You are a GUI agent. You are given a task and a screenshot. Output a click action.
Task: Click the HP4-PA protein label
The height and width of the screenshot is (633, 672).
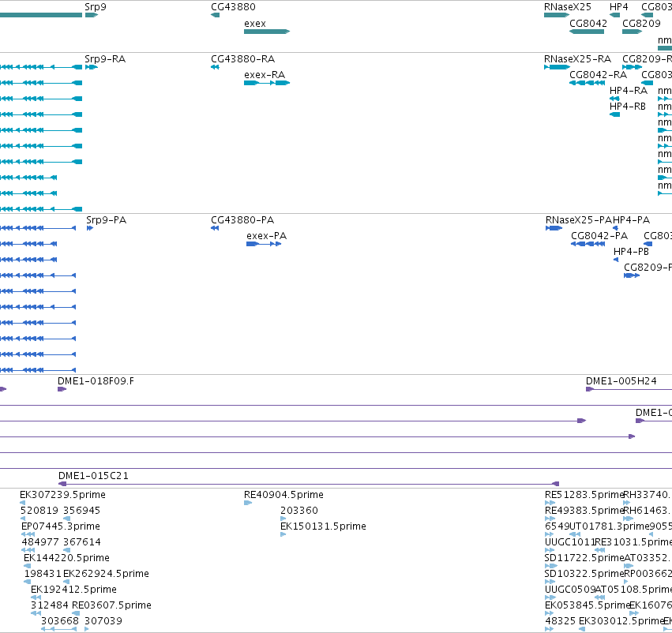pyautogui.click(x=631, y=219)
